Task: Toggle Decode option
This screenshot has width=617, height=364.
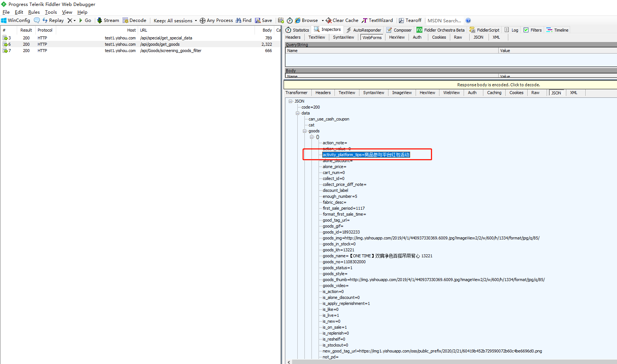Action: (134, 20)
